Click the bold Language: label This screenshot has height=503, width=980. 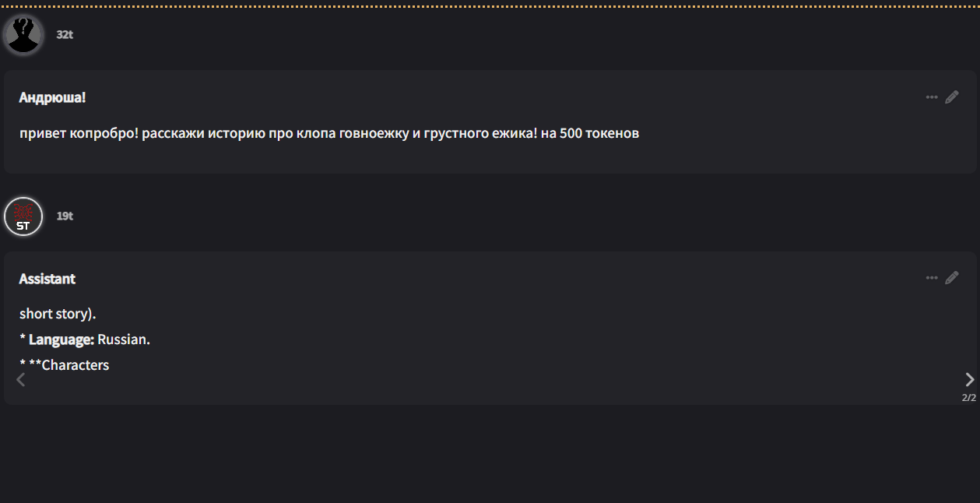(61, 339)
